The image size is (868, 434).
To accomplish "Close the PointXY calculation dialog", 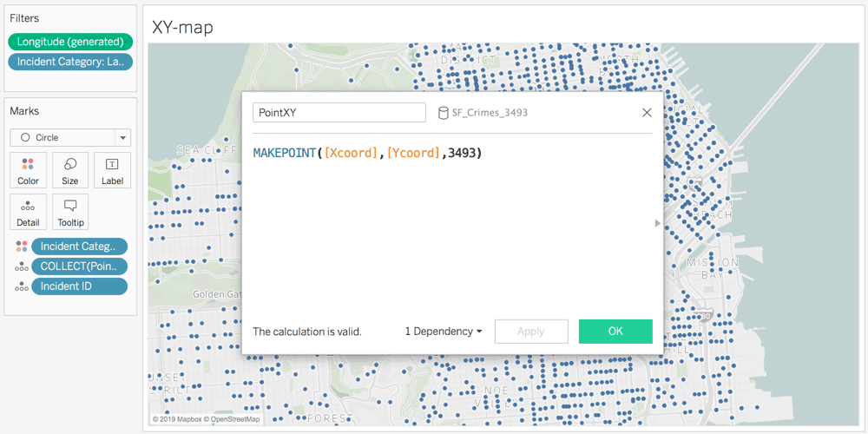I will pyautogui.click(x=647, y=113).
